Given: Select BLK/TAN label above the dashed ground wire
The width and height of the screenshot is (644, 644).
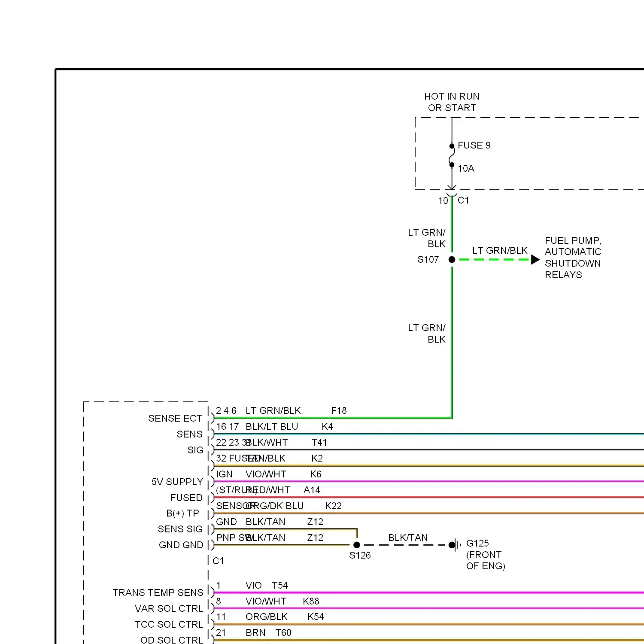Looking at the screenshot, I should coord(408,538).
